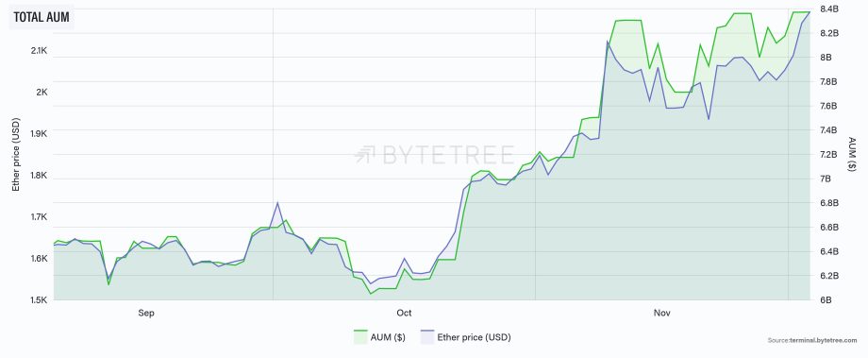
Task: Click the 7.6B tick on AUM axis
Action: pyautogui.click(x=829, y=106)
